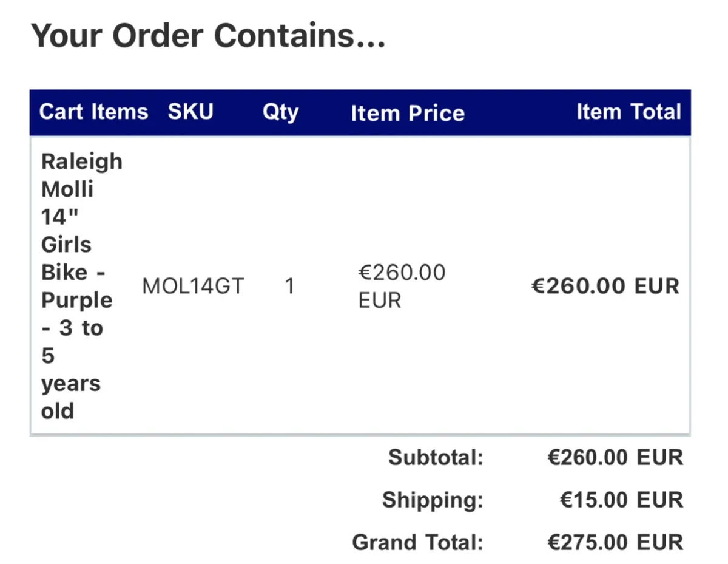Viewport: 728px width, 564px height.
Task: Click the 'Your Order Contains...' heading
Action: click(208, 36)
